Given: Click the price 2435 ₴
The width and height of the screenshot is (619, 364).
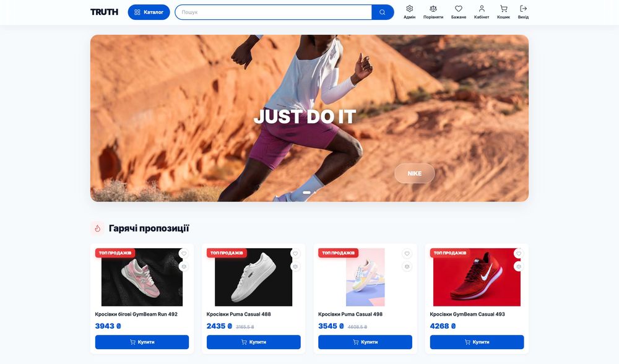Looking at the screenshot, I should [220, 326].
